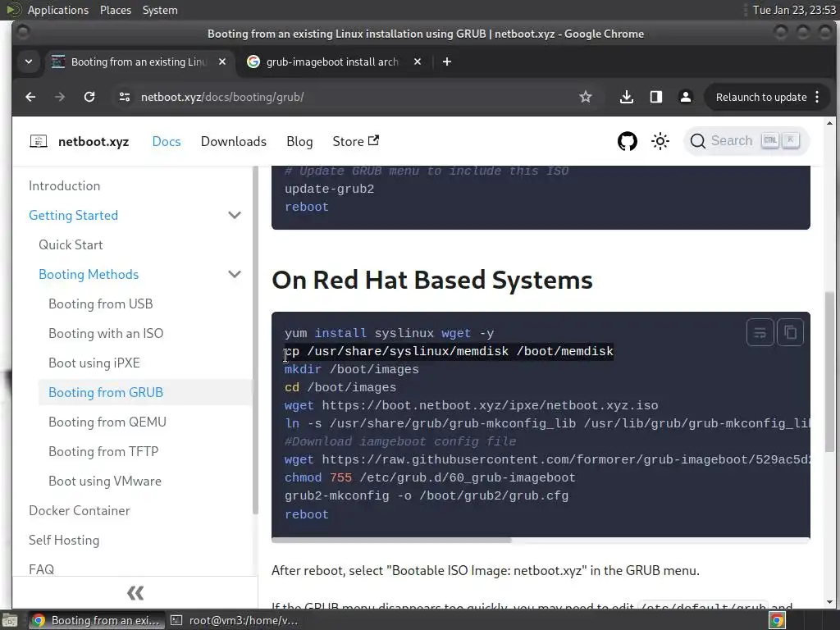The width and height of the screenshot is (840, 630).
Task: Click Relaunch to update button
Action: [x=760, y=97]
